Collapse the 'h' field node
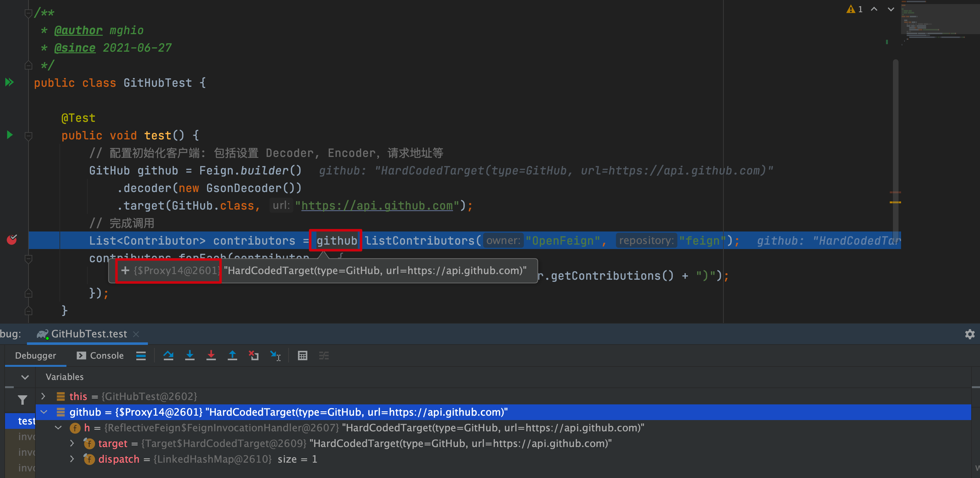The height and width of the screenshot is (478, 980). click(x=58, y=428)
